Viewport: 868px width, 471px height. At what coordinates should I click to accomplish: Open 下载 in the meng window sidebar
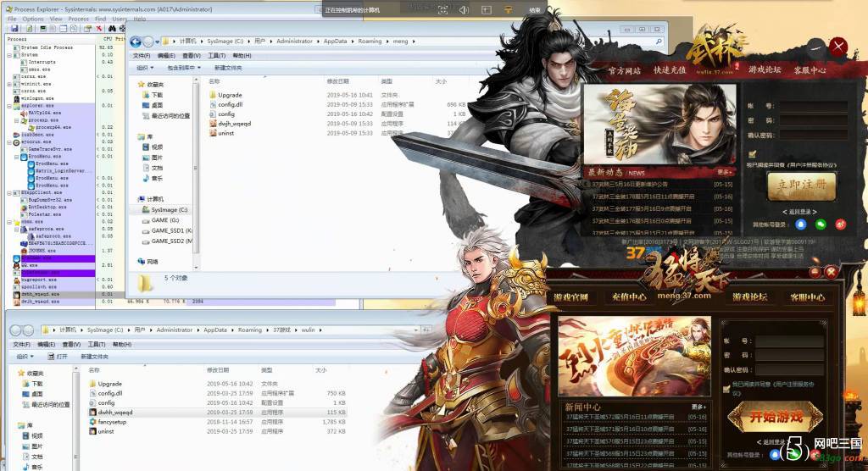[x=153, y=95]
